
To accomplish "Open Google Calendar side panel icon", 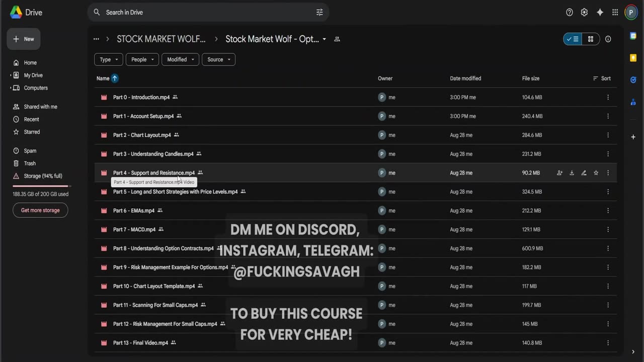I will (x=633, y=36).
